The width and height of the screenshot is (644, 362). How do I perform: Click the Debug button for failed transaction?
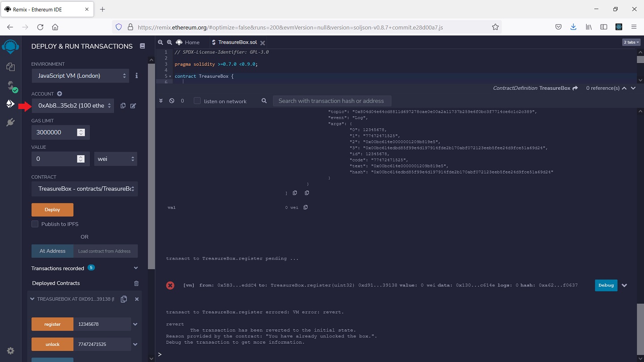pos(606,285)
